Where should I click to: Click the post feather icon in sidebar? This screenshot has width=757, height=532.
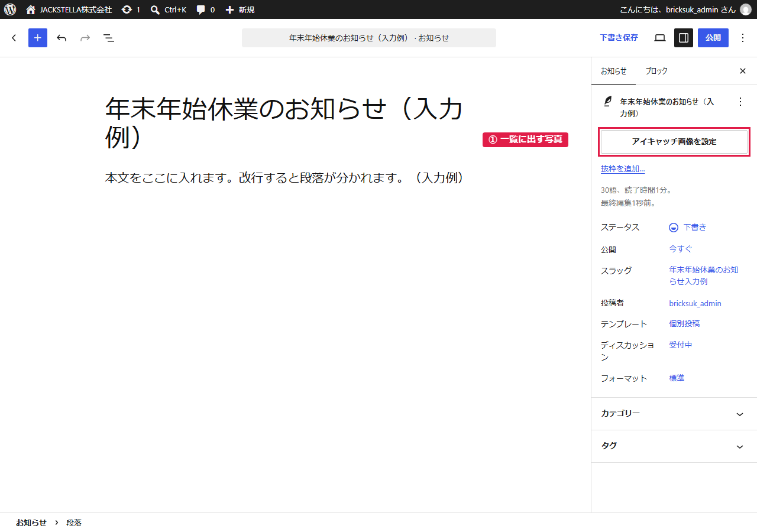point(607,102)
